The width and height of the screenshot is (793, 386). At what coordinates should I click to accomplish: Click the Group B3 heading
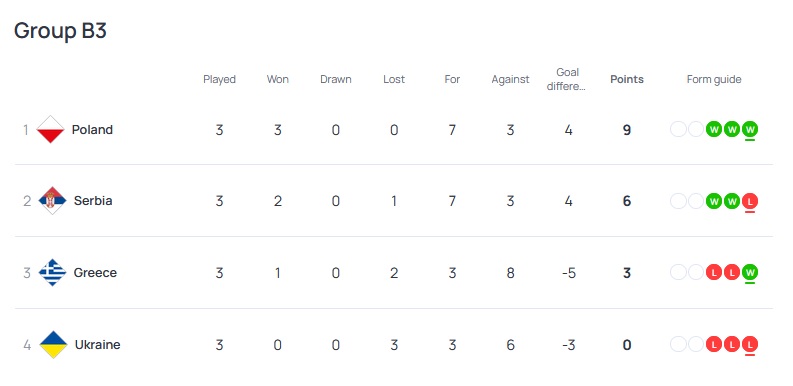(x=60, y=31)
